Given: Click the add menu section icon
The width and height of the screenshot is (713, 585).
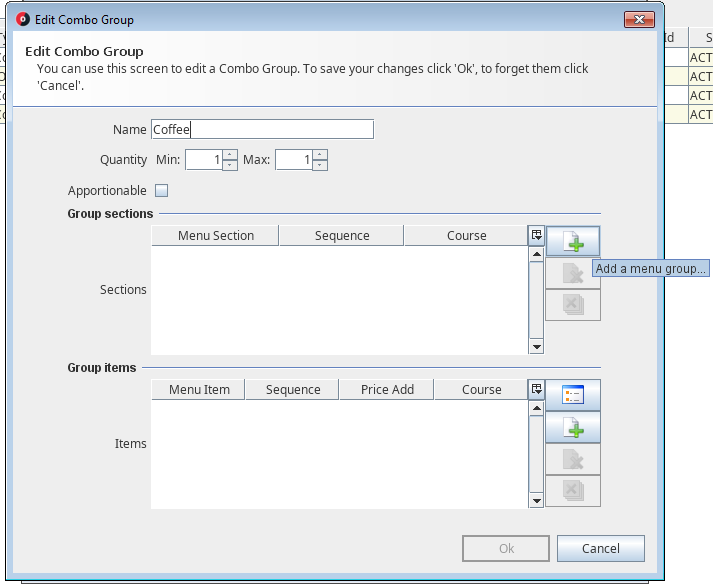Looking at the screenshot, I should tap(573, 241).
